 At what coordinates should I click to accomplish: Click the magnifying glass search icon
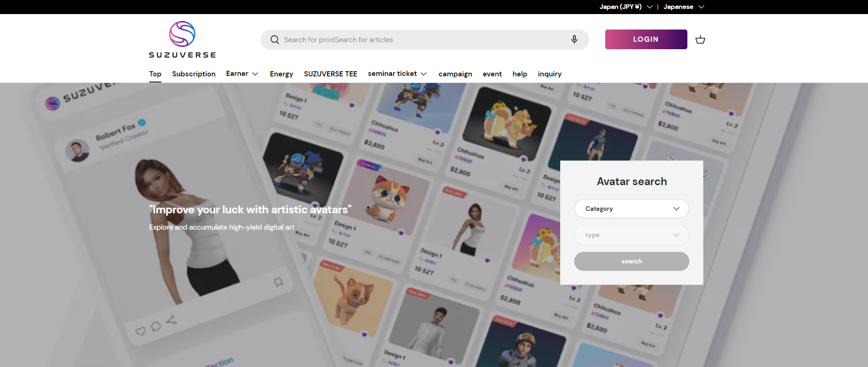pyautogui.click(x=275, y=40)
